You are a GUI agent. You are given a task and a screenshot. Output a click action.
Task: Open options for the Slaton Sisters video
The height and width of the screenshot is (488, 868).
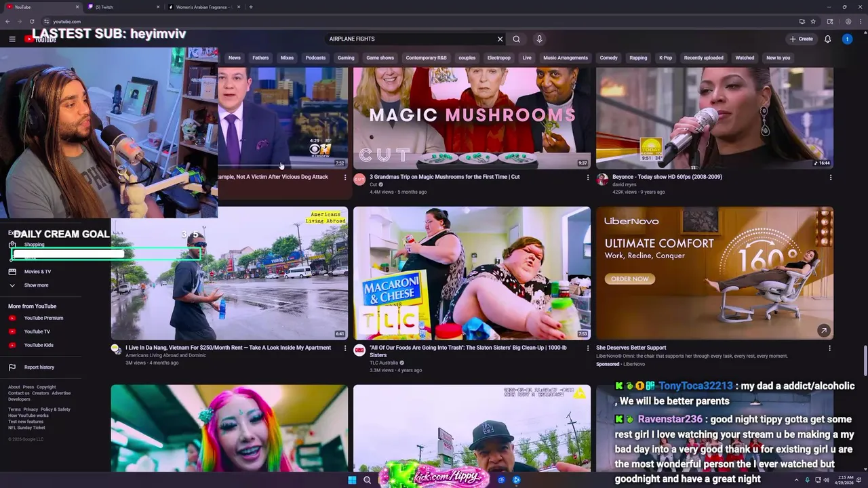pos(588,348)
